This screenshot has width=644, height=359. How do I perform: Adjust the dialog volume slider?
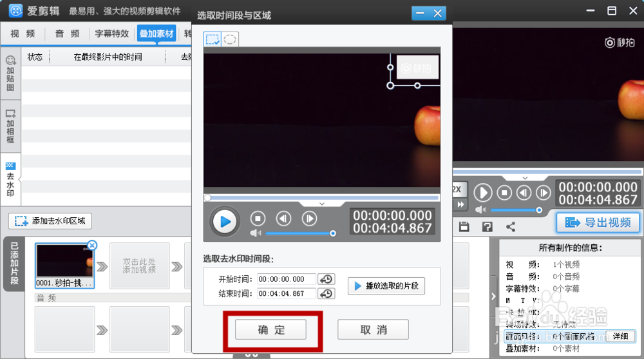[299, 233]
